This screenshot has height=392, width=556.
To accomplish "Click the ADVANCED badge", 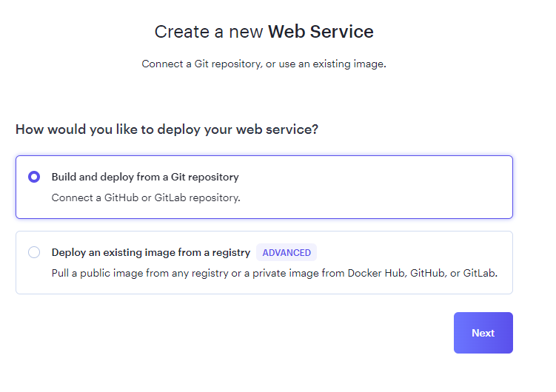I will 287,252.
